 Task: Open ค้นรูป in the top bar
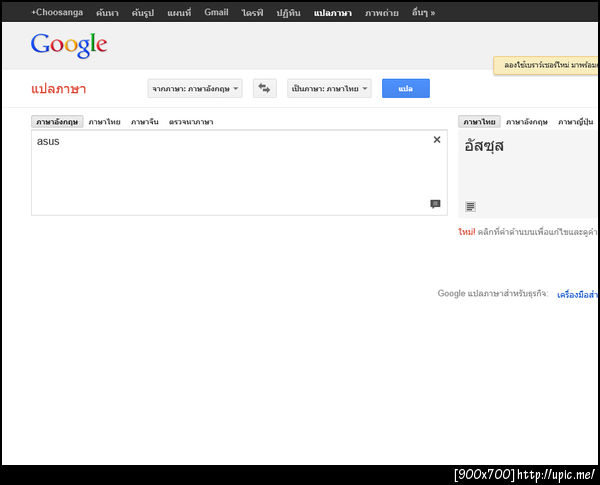click(x=143, y=13)
